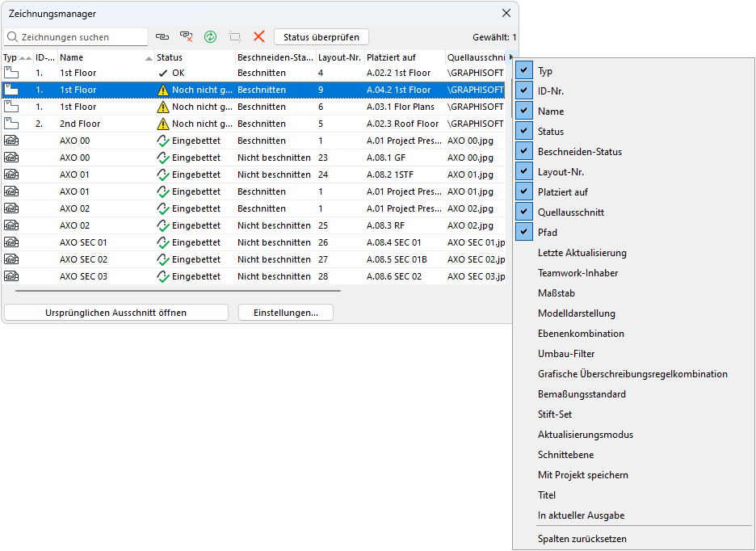Click the Status überprüfen button
Image resolution: width=756 pixels, height=551 pixels.
321,37
